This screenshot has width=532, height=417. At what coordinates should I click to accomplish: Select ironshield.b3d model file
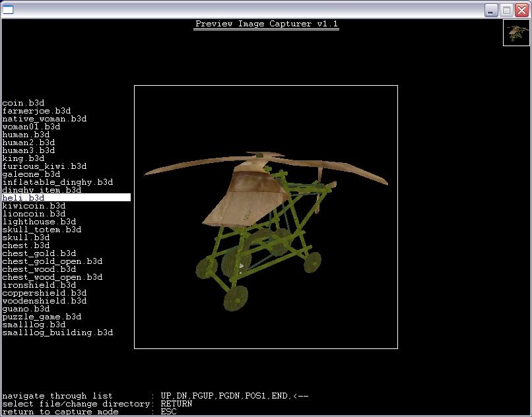[40, 285]
